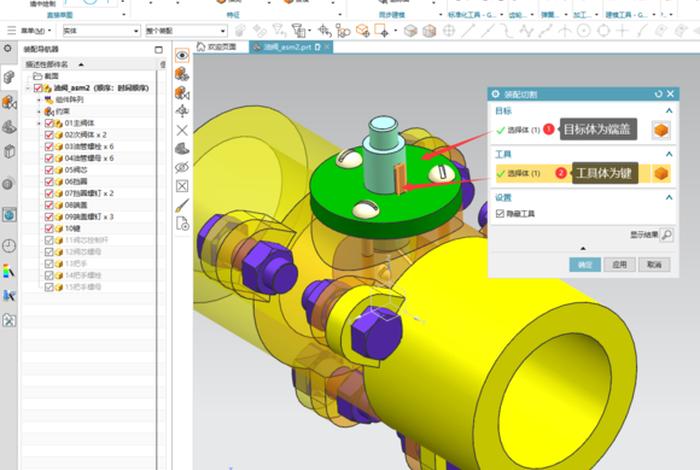The height and width of the screenshot is (470, 700).
Task: Click the magnifier icon next to 显示结果
Action: click(667, 235)
